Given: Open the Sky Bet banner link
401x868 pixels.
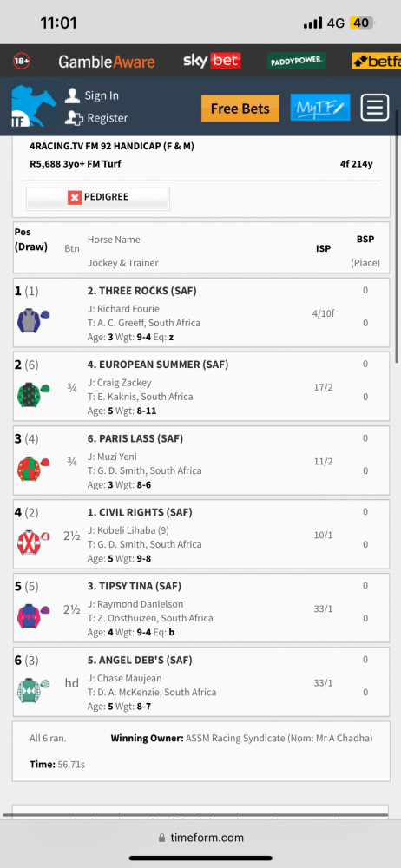Looking at the screenshot, I should (x=212, y=61).
